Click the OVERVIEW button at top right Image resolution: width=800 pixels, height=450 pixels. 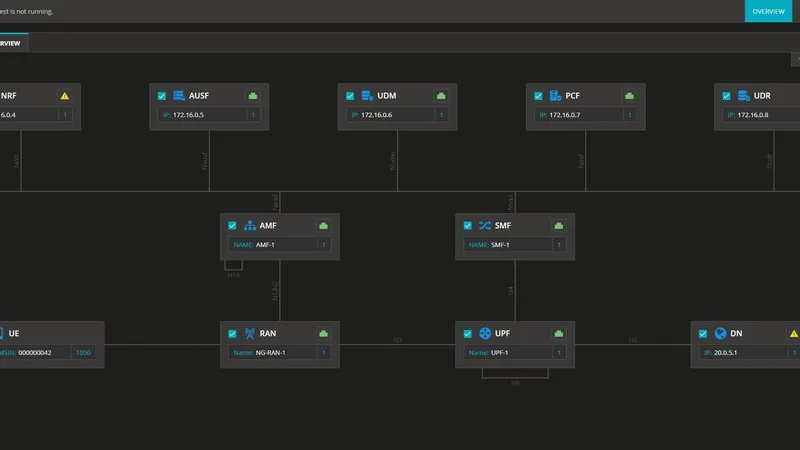point(768,11)
